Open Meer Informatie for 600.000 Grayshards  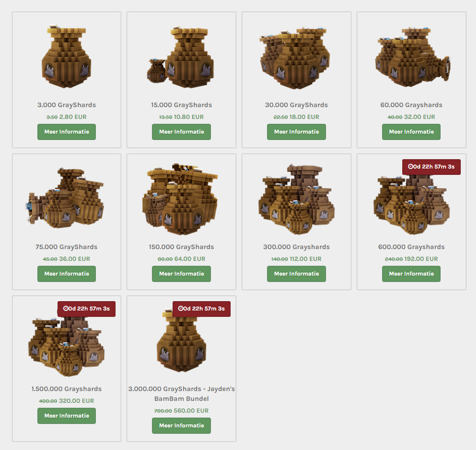coord(412,274)
